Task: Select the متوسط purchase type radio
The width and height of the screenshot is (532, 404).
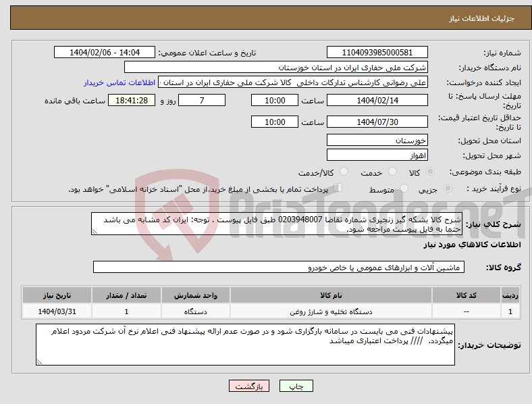Action: [x=404, y=188]
